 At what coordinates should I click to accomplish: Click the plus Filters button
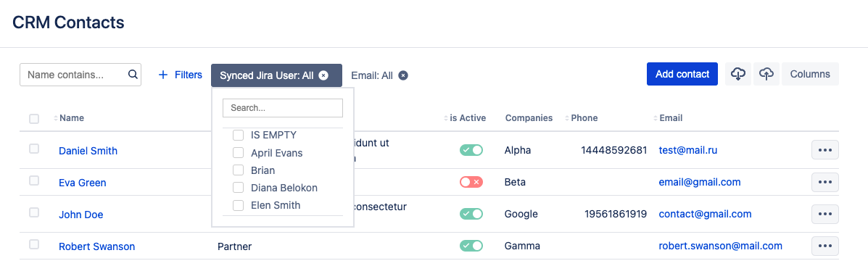coord(180,75)
